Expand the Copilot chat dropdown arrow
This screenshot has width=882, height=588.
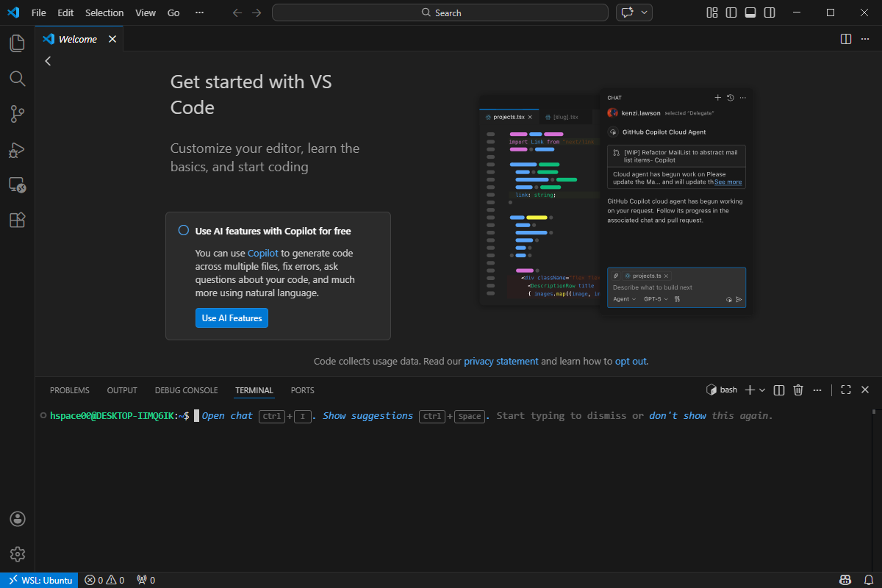[x=645, y=12]
